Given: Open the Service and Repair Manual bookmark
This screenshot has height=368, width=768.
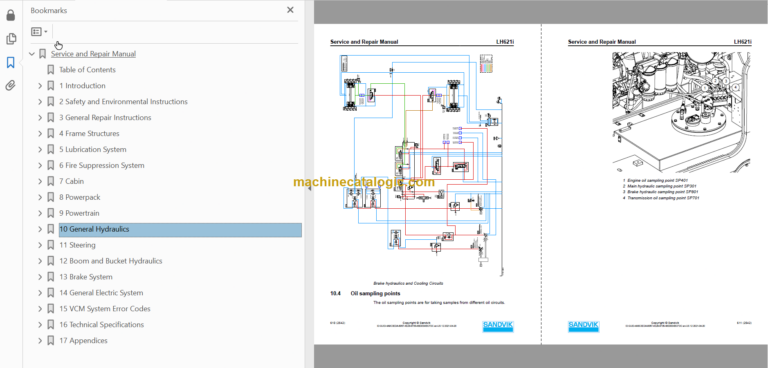Looking at the screenshot, I should click(x=93, y=54).
